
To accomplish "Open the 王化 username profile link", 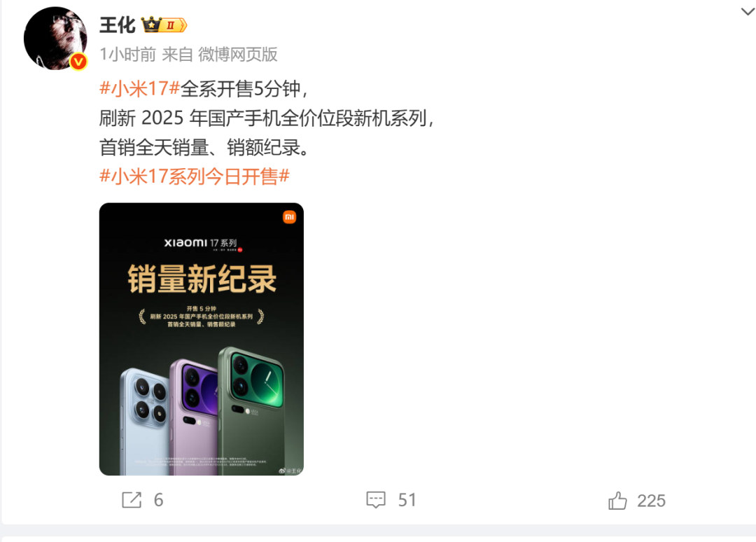I will [118, 25].
